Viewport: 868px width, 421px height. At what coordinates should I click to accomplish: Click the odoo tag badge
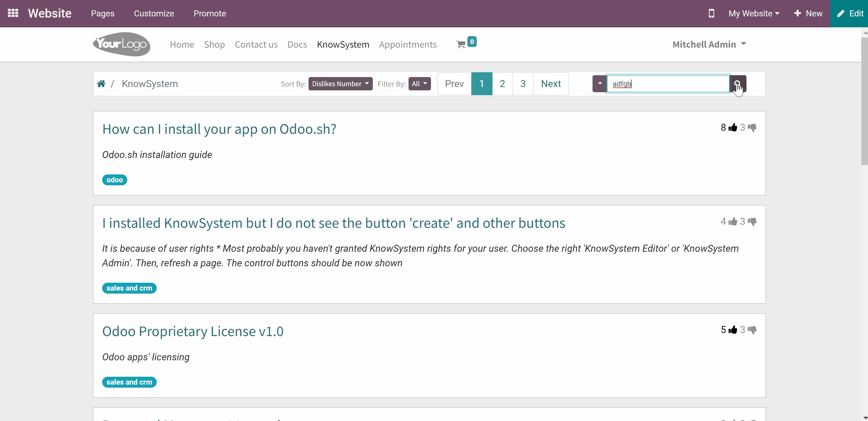(115, 180)
